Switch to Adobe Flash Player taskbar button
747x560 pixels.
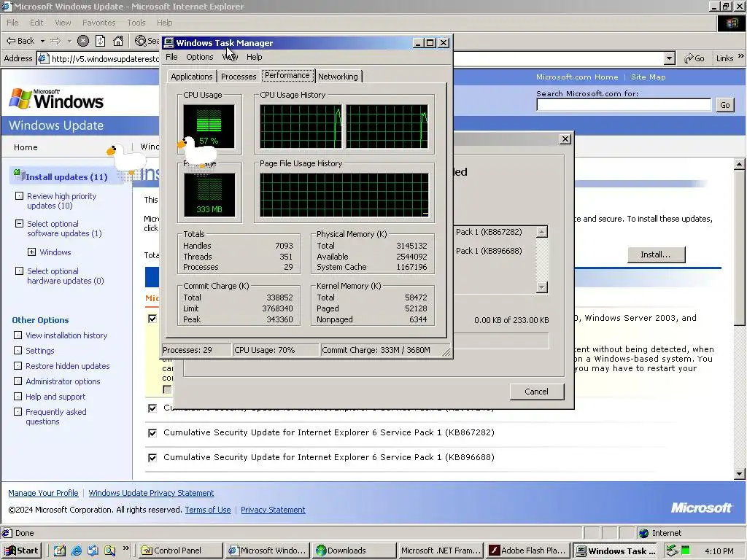(x=528, y=551)
